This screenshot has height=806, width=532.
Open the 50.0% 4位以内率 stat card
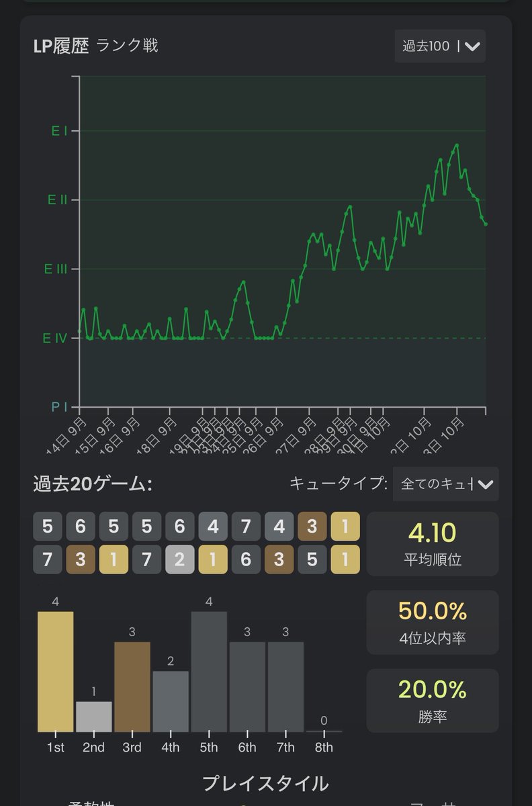433,622
